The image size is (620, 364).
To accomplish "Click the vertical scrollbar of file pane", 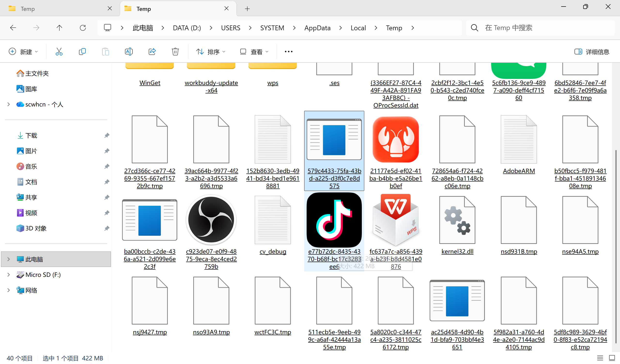I will 616,247.
